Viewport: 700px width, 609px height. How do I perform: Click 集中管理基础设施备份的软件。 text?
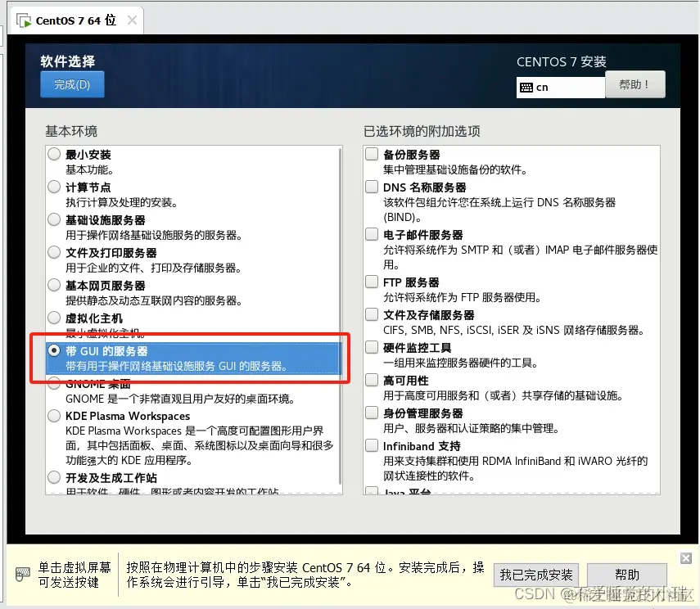455,169
